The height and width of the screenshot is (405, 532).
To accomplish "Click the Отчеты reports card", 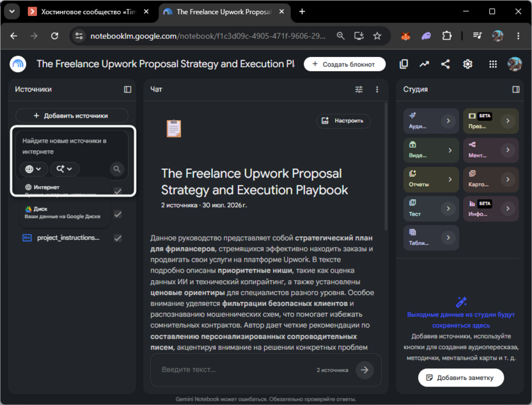I will (431, 180).
